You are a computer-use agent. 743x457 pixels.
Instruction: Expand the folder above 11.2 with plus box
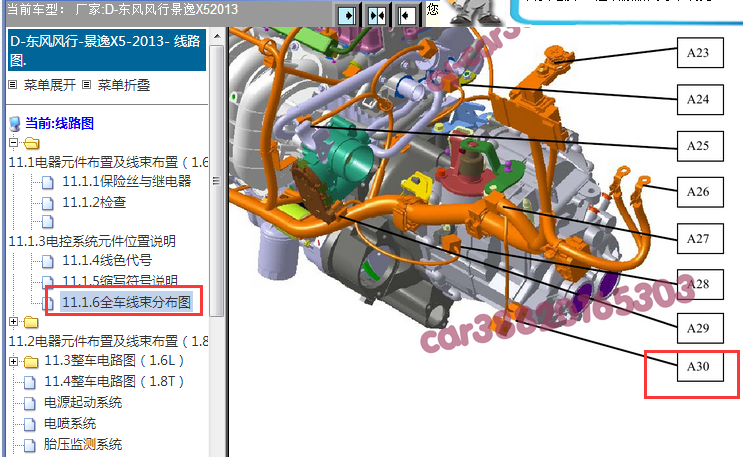click(x=13, y=322)
